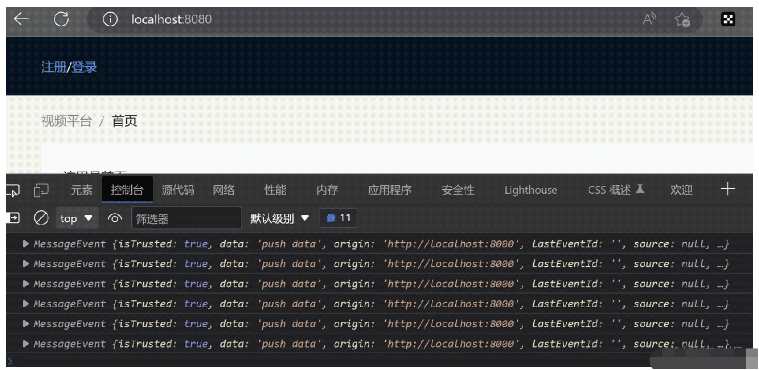
Task: Add more tools with the plus icon
Action: point(728,189)
